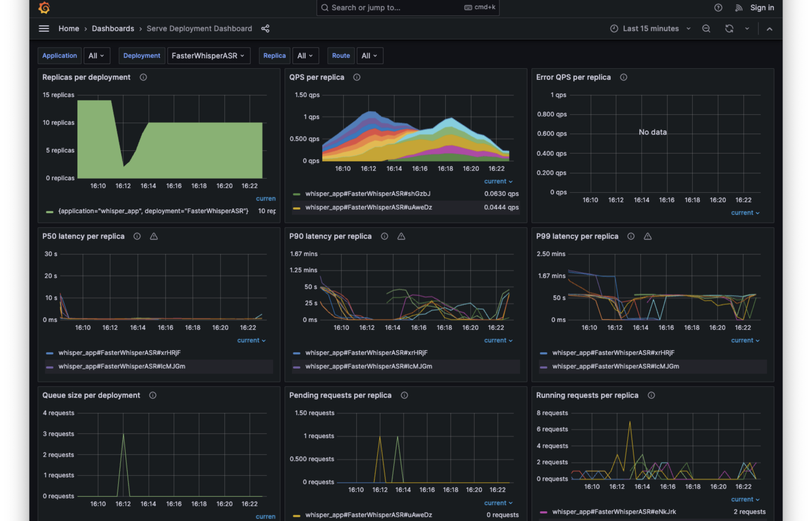
Task: Click the Sign in link
Action: [762, 8]
